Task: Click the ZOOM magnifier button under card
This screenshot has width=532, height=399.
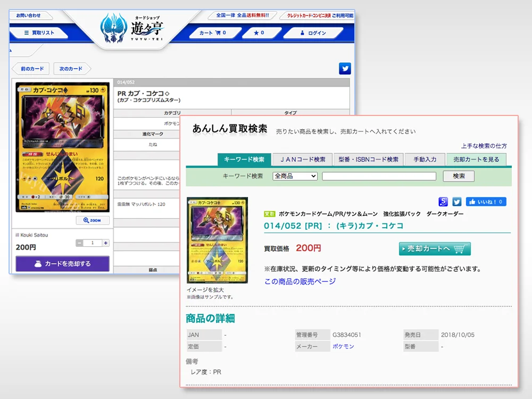Action: pos(93,220)
